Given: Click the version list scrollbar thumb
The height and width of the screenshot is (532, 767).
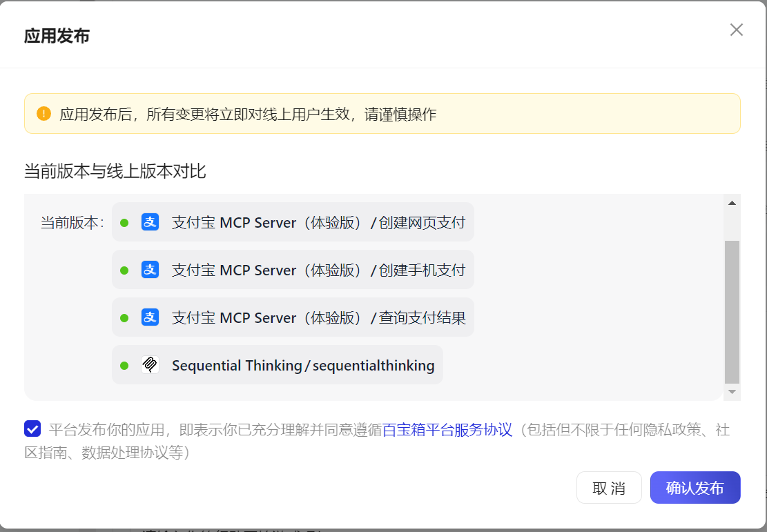Looking at the screenshot, I should point(732,312).
